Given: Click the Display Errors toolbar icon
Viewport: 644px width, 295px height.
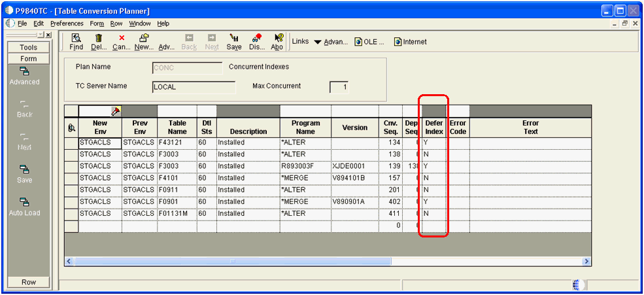Looking at the screenshot, I should pyautogui.click(x=256, y=42).
